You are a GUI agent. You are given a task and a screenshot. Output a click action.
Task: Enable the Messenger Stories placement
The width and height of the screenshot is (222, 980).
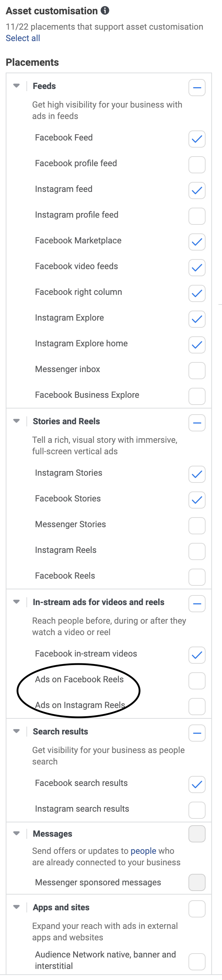197,526
